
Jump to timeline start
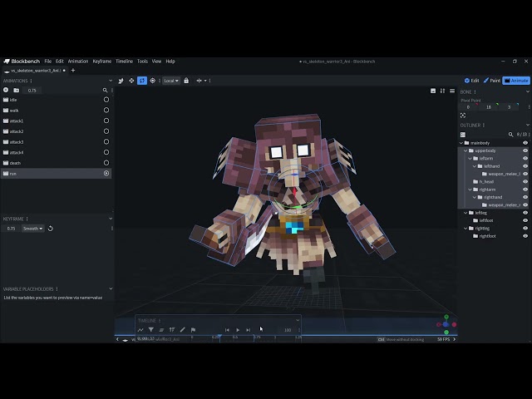point(227,330)
